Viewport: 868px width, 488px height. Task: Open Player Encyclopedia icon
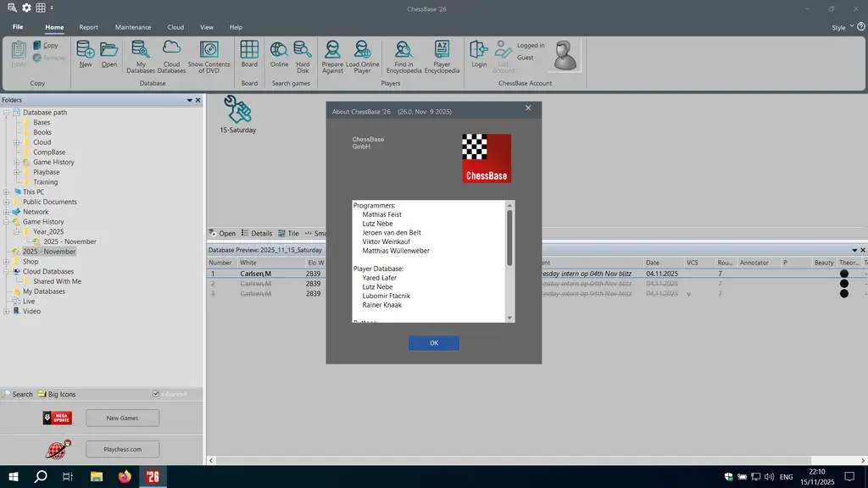coord(442,55)
